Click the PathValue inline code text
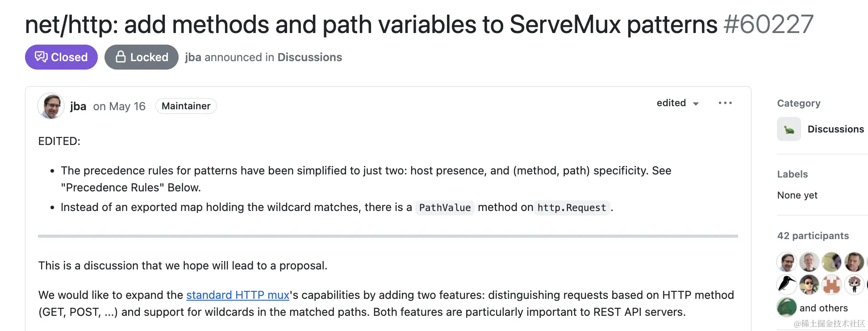The height and width of the screenshot is (331, 868). click(x=445, y=207)
